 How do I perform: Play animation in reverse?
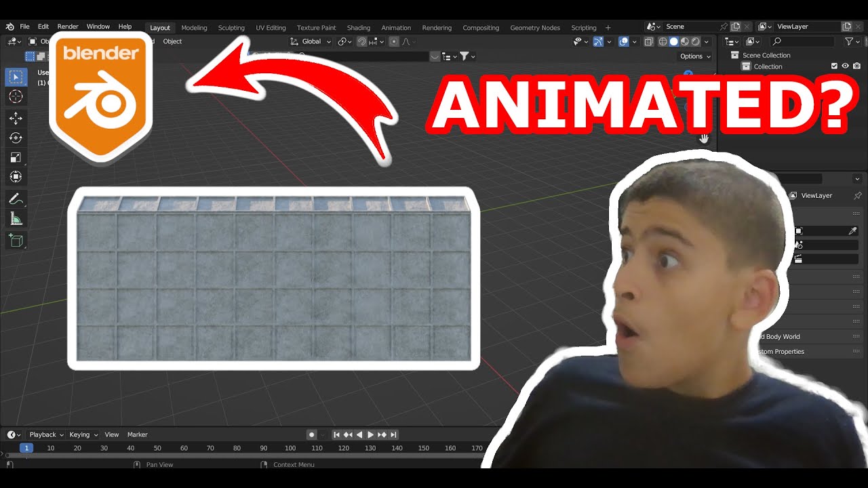(359, 434)
